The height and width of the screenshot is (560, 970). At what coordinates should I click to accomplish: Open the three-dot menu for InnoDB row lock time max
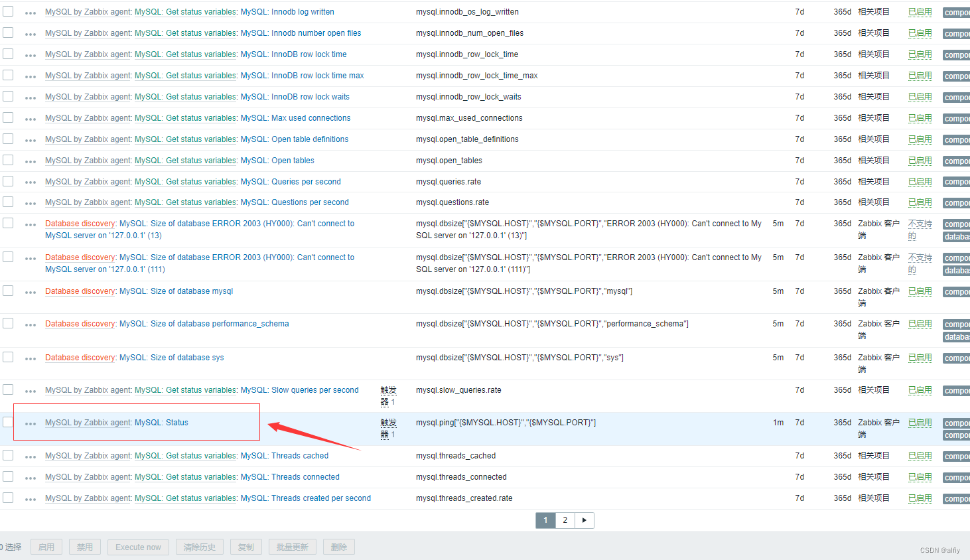click(31, 77)
